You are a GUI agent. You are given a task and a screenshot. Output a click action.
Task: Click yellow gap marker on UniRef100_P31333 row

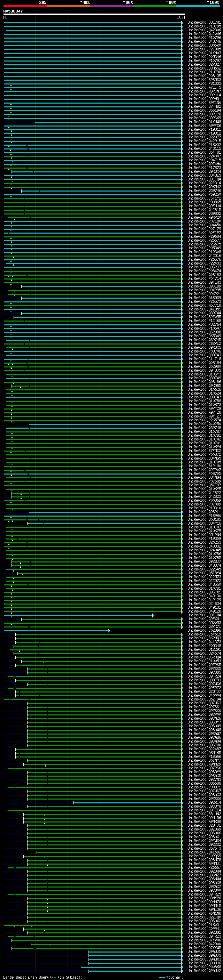11,85
